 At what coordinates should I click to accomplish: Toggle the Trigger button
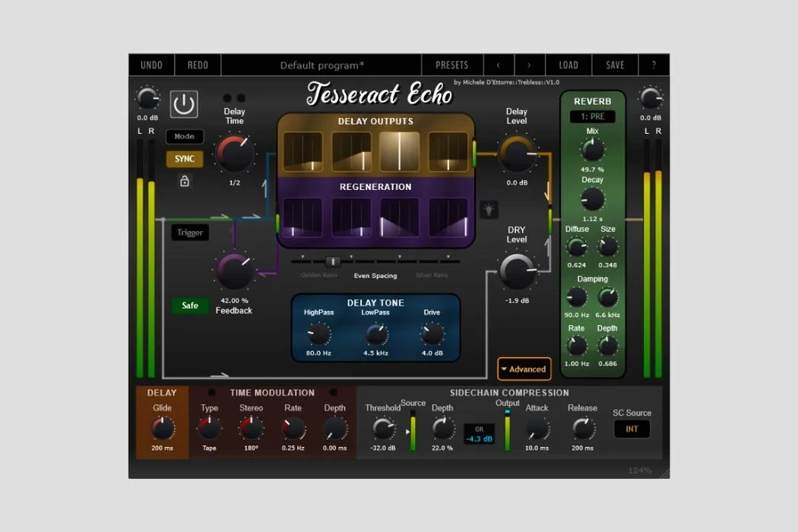coord(190,233)
